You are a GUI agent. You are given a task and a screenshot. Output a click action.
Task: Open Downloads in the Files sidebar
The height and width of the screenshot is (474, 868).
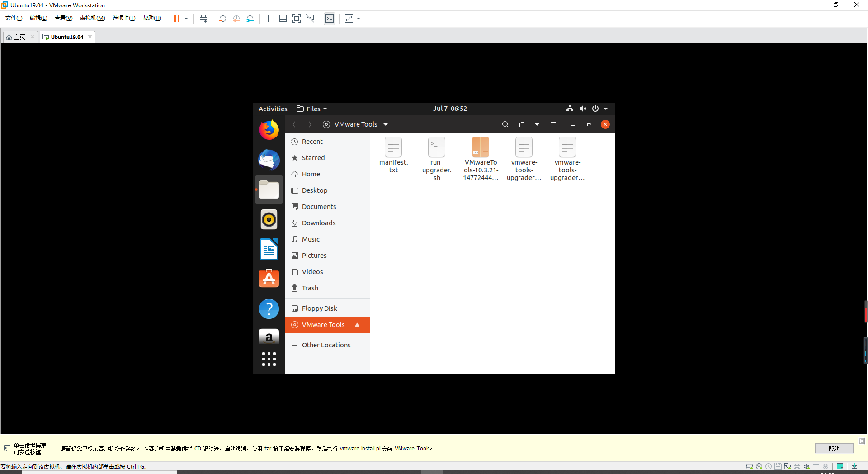(327, 223)
